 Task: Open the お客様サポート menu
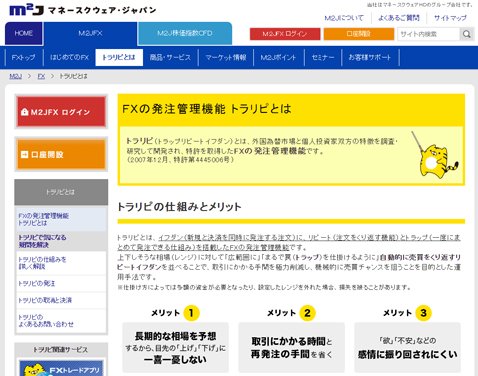coord(370,57)
